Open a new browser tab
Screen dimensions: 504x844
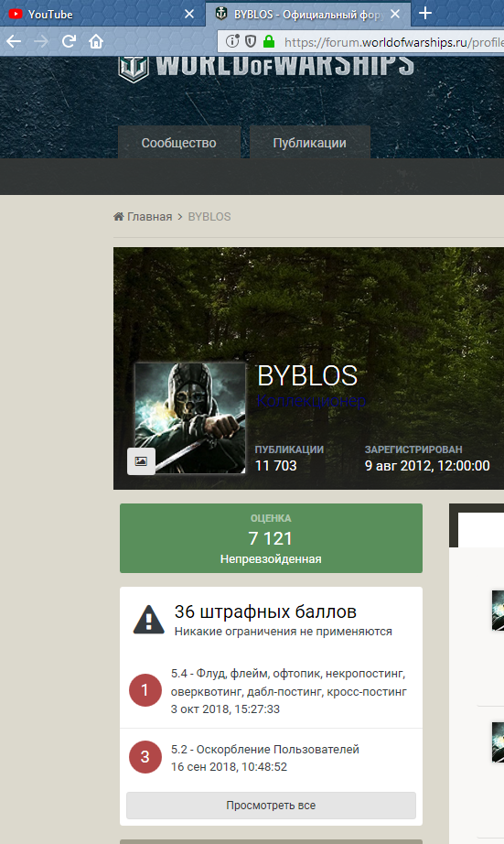pyautogui.click(x=425, y=14)
